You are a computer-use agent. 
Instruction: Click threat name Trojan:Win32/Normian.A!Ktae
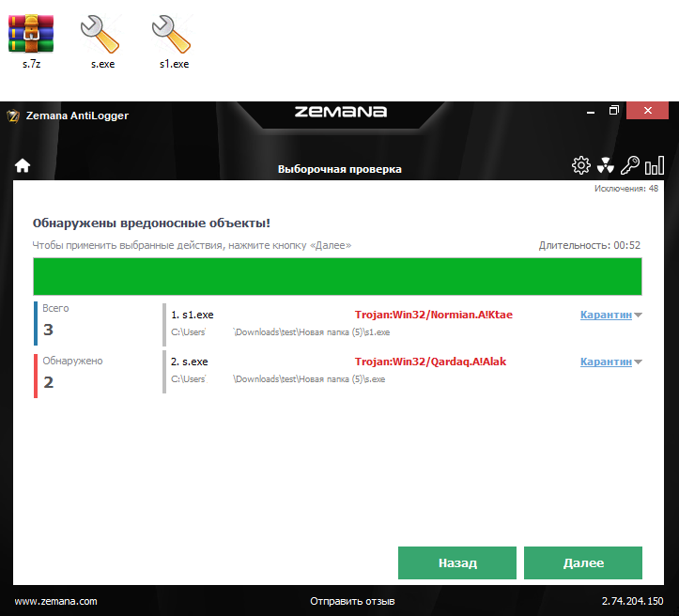point(434,315)
